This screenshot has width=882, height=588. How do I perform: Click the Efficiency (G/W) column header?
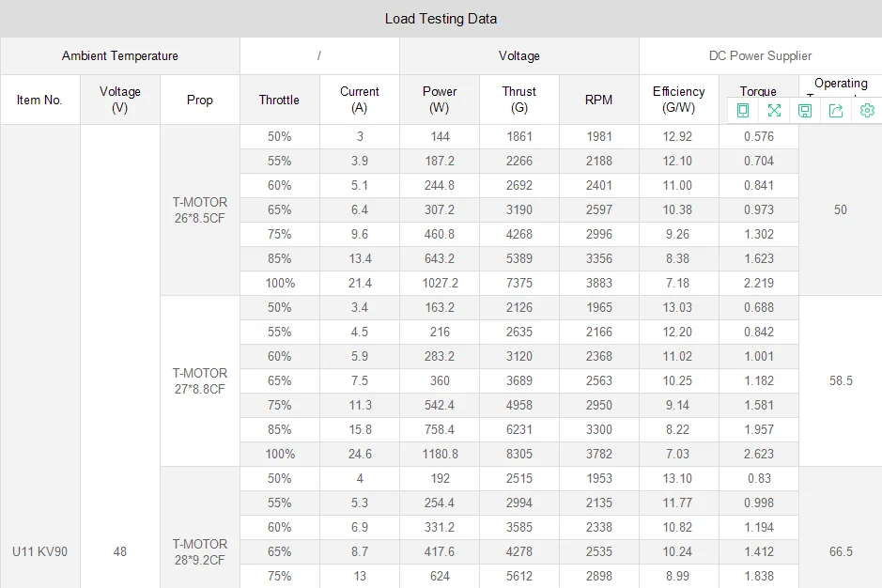678,100
